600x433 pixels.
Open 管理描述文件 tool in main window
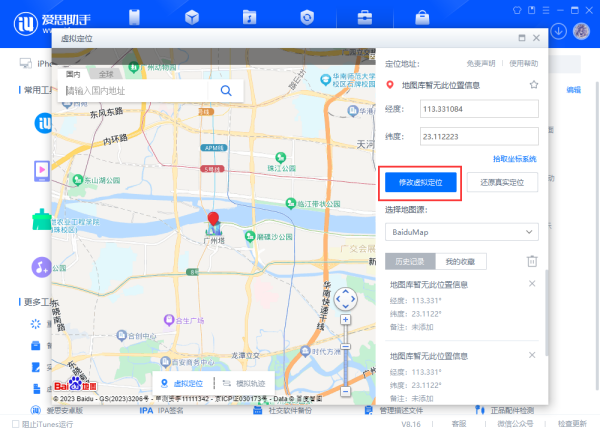[x=394, y=410]
